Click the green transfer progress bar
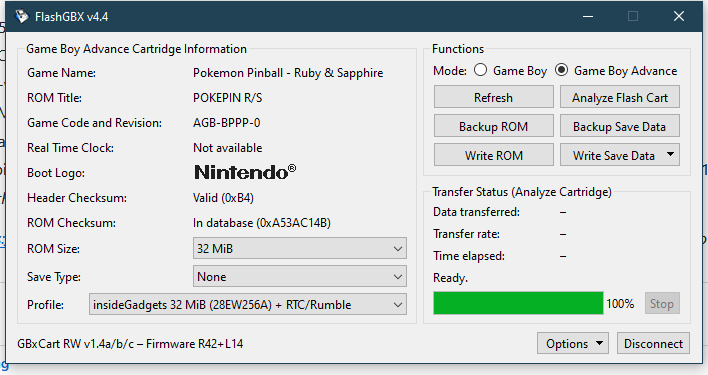Screen dimensions: 708x375 tap(518, 303)
